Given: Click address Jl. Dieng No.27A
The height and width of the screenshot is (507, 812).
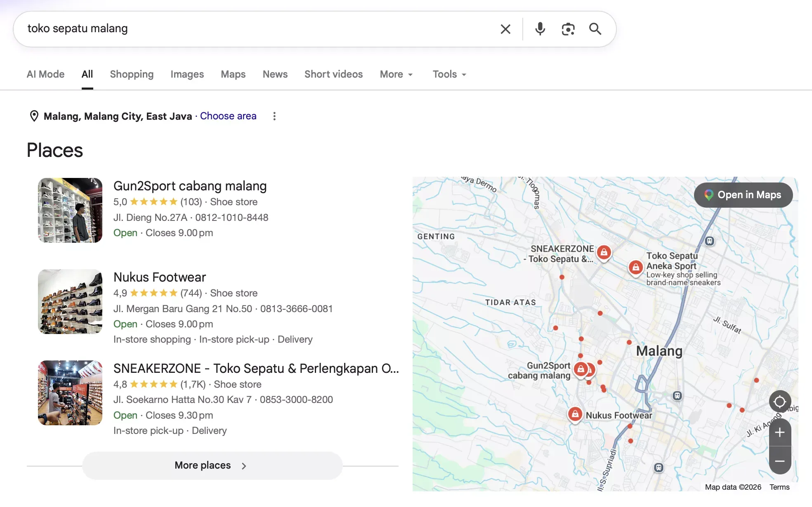Looking at the screenshot, I should (x=150, y=218).
